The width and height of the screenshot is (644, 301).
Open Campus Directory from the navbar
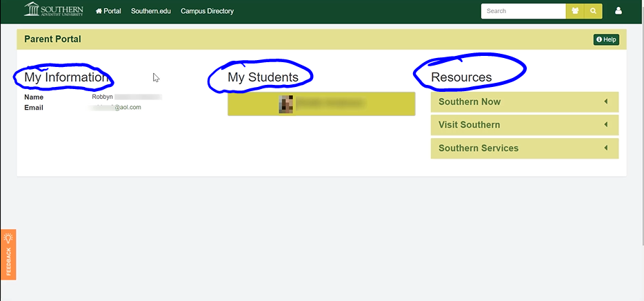point(207,11)
